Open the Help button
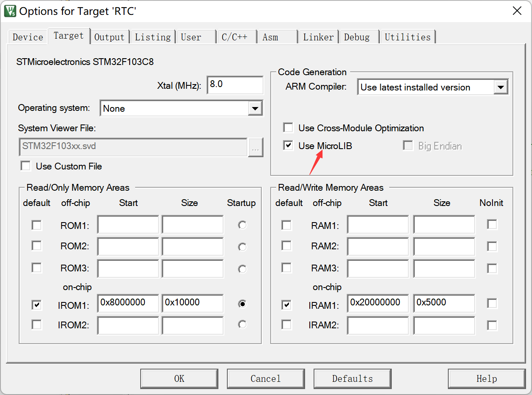The height and width of the screenshot is (395, 532). click(x=487, y=378)
